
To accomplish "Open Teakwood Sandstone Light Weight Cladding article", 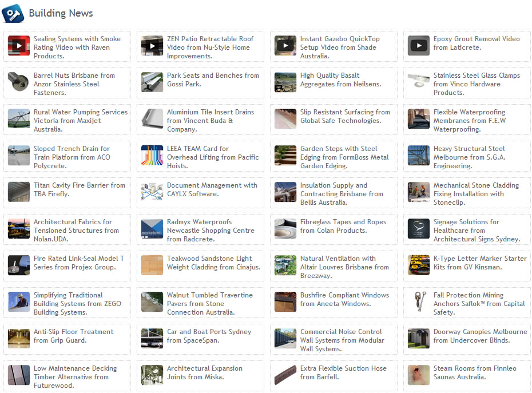I will [214, 263].
